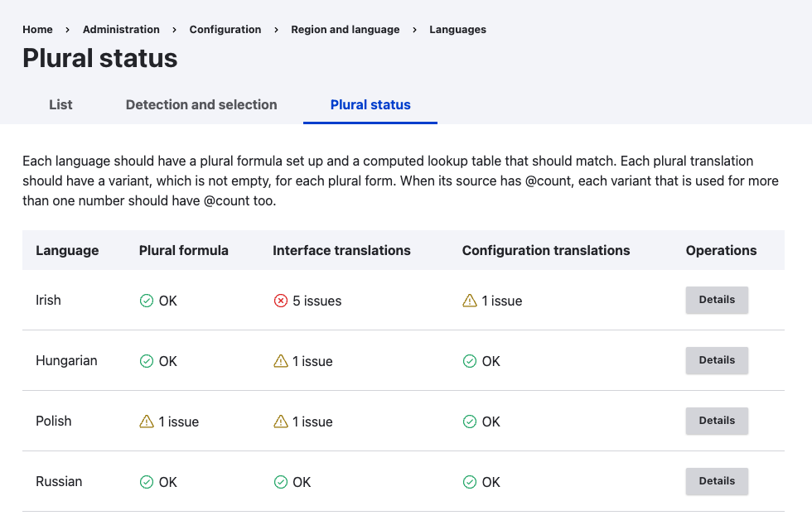Click the OK icon in Russian interface translations
The width and height of the screenshot is (812, 530).
tap(281, 482)
